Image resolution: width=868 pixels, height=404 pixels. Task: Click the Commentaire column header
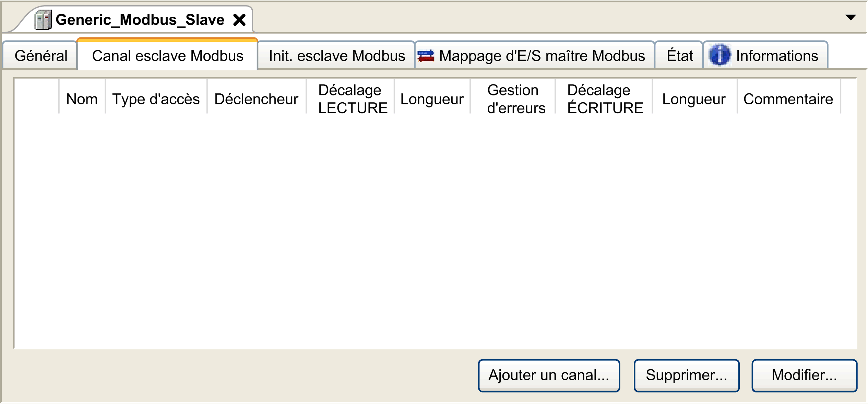point(789,99)
